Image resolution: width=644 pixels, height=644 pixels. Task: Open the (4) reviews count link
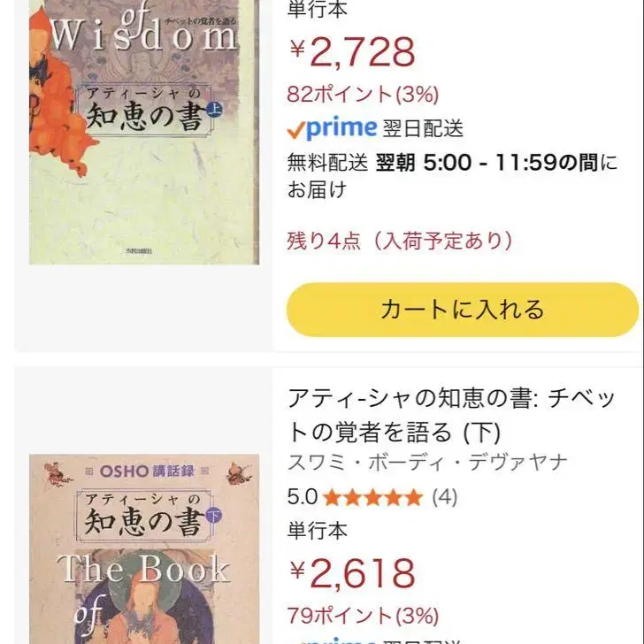[x=444, y=497]
